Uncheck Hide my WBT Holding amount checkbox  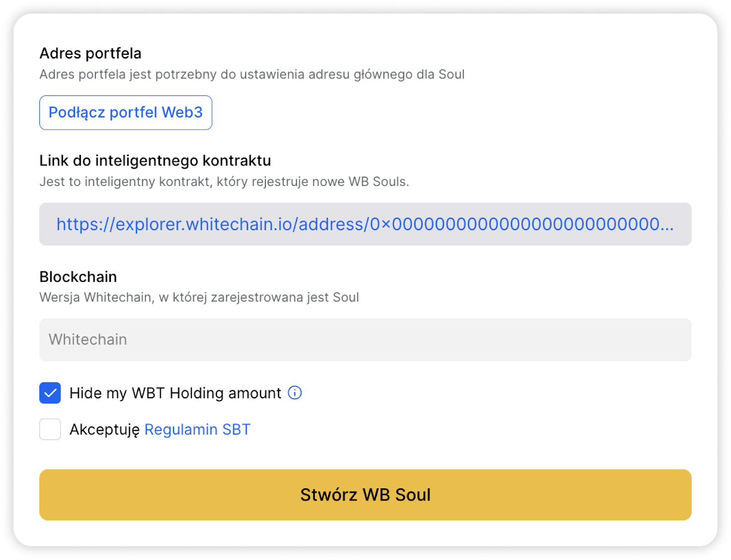coord(50,393)
